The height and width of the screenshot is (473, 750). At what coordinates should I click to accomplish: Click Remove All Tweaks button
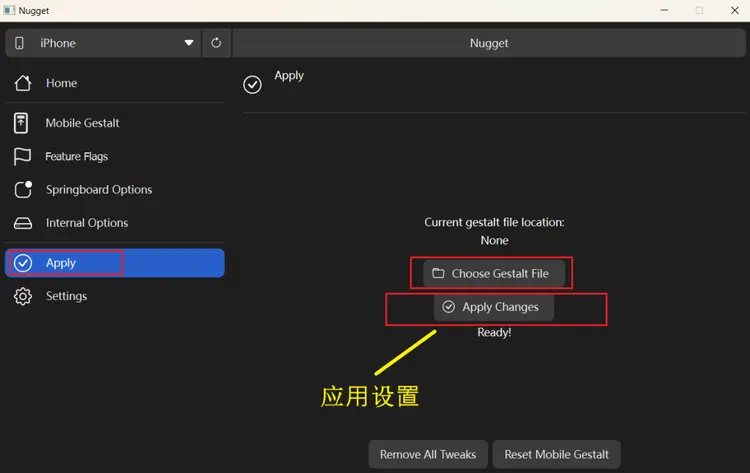428,454
